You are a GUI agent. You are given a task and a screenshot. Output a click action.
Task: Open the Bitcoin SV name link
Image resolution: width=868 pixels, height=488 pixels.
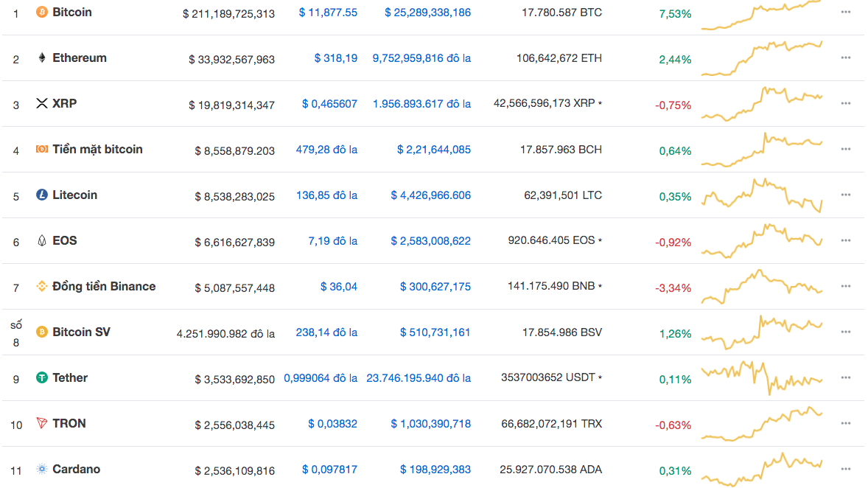tap(81, 332)
